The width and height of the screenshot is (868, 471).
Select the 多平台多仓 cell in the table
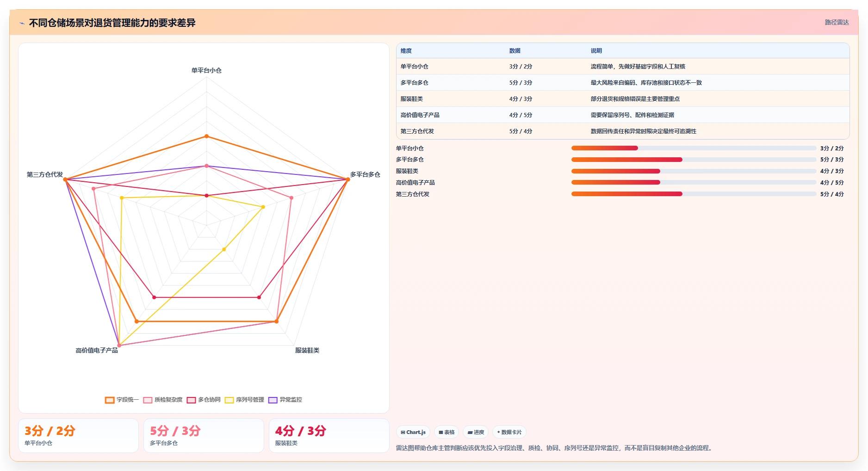point(415,83)
